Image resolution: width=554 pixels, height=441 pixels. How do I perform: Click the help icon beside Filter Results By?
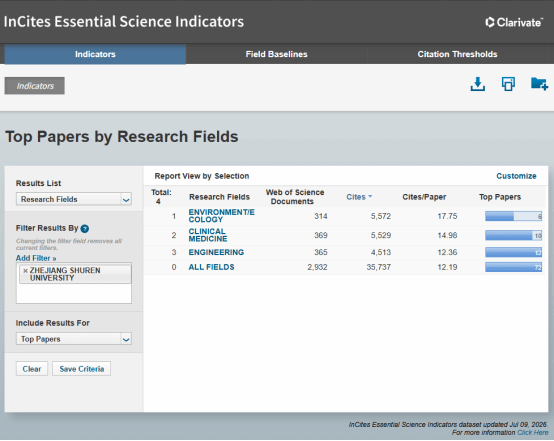click(85, 229)
